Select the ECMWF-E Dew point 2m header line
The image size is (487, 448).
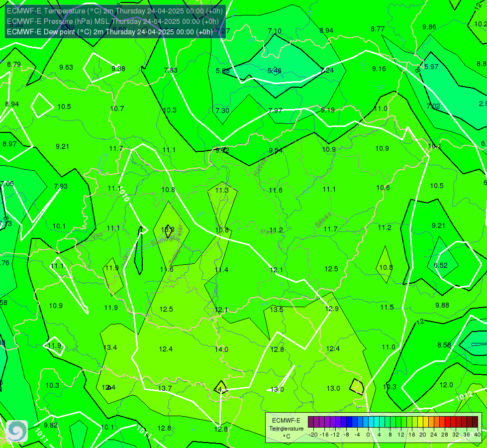pos(109,32)
